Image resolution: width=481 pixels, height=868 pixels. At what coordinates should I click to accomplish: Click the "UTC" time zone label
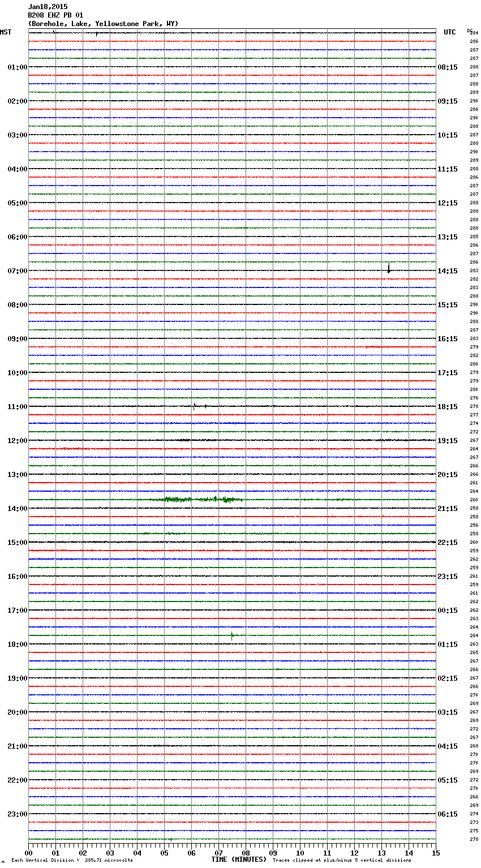[450, 32]
